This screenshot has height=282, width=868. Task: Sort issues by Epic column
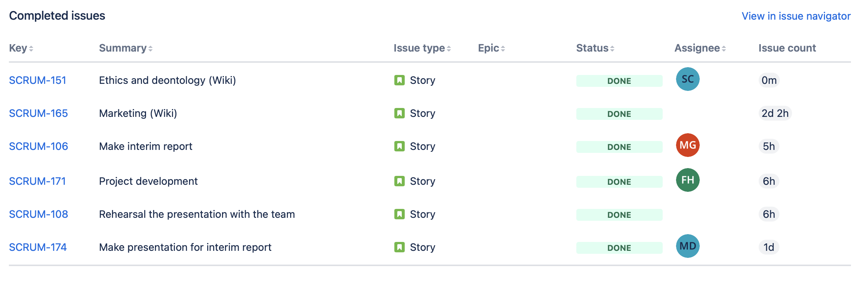tap(491, 48)
